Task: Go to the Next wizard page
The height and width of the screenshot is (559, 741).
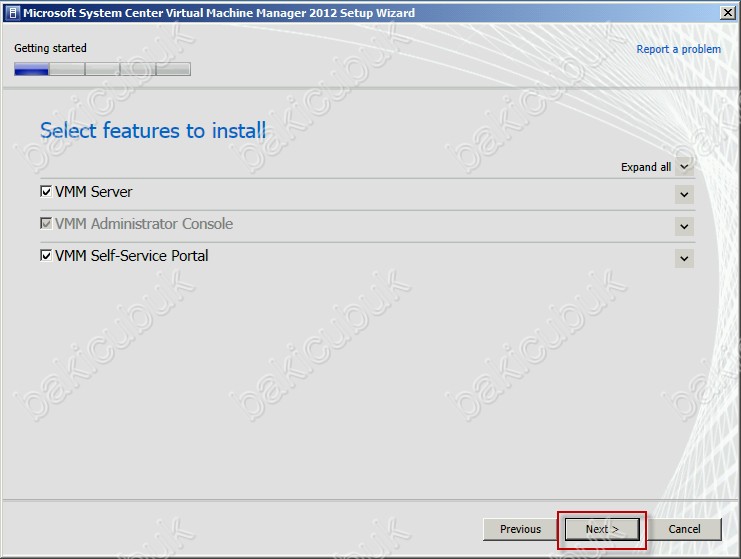Action: (x=602, y=529)
